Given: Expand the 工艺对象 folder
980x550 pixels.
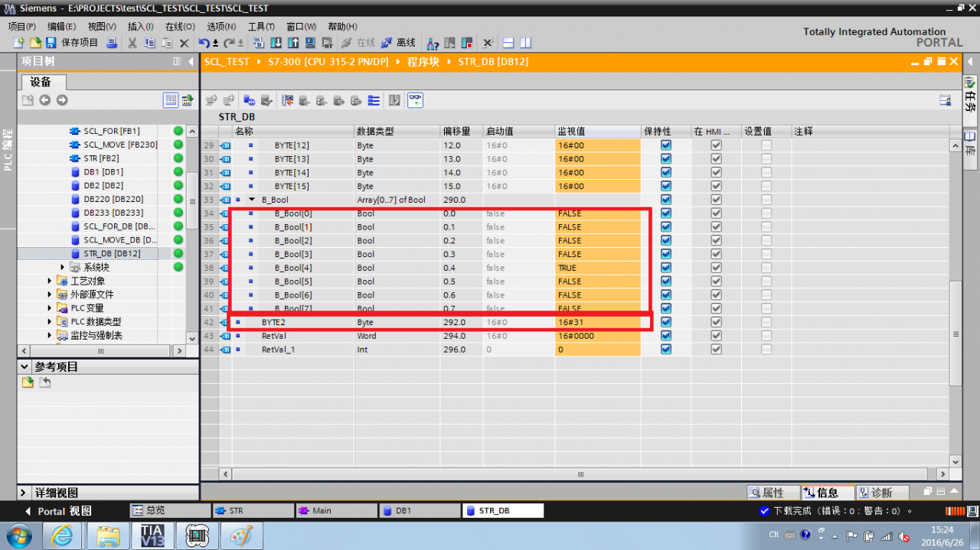Looking at the screenshot, I should tap(50, 281).
